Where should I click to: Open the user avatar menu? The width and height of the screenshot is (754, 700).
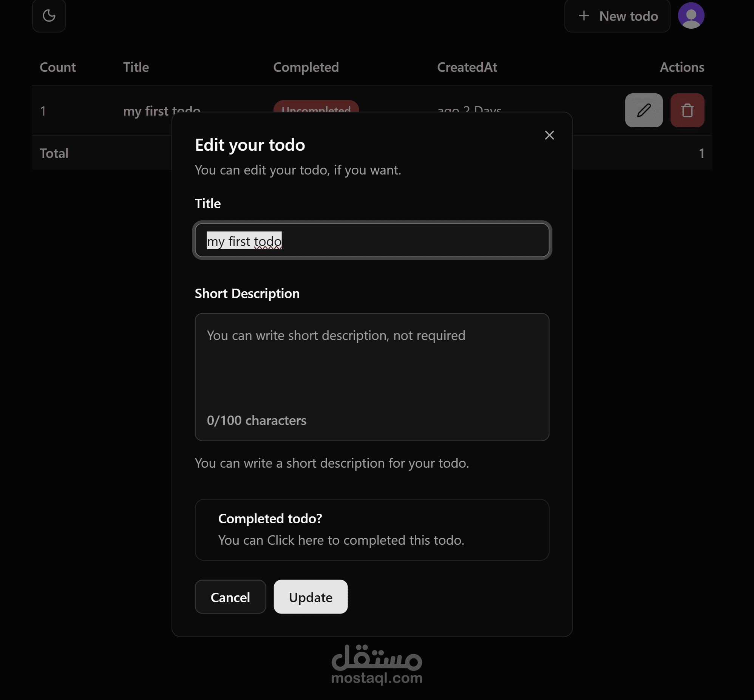[x=691, y=16]
